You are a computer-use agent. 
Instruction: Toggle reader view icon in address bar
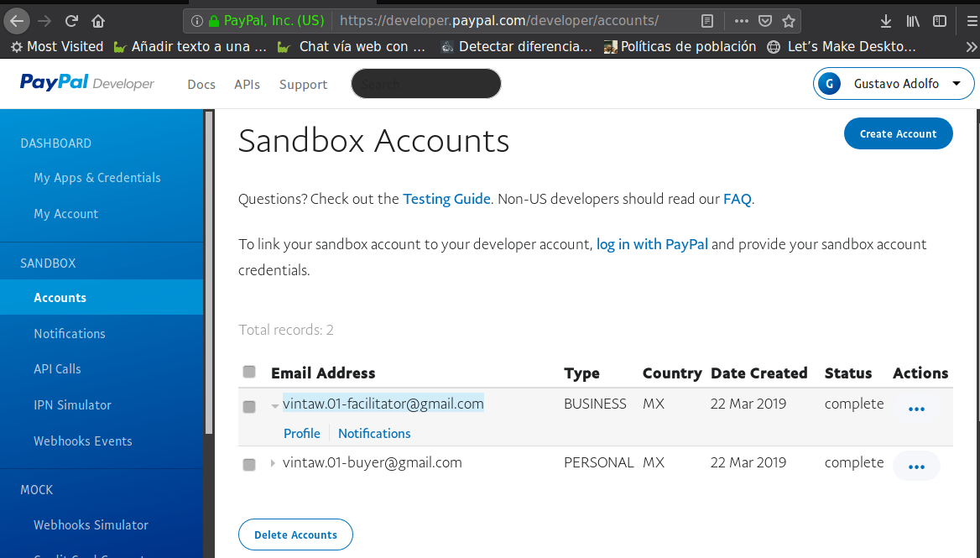tap(706, 21)
